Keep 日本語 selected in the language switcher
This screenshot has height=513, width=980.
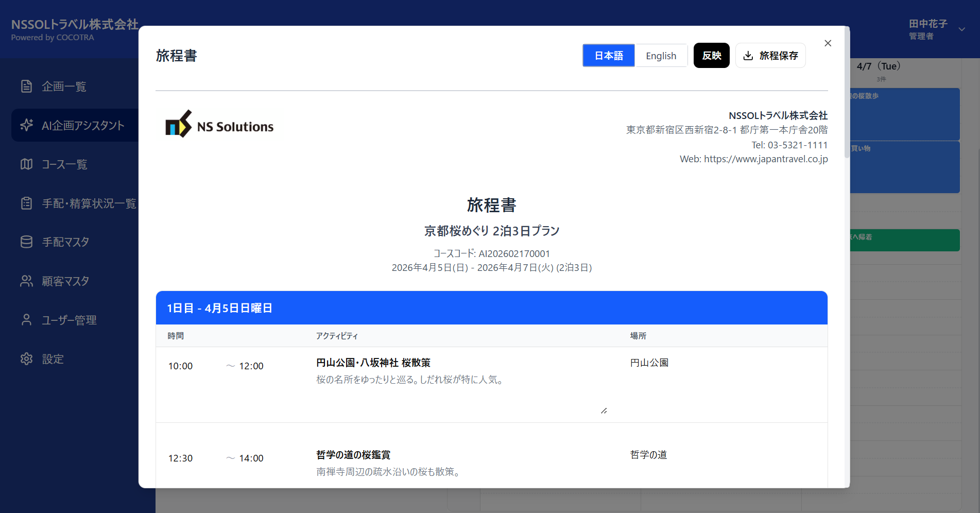click(608, 55)
